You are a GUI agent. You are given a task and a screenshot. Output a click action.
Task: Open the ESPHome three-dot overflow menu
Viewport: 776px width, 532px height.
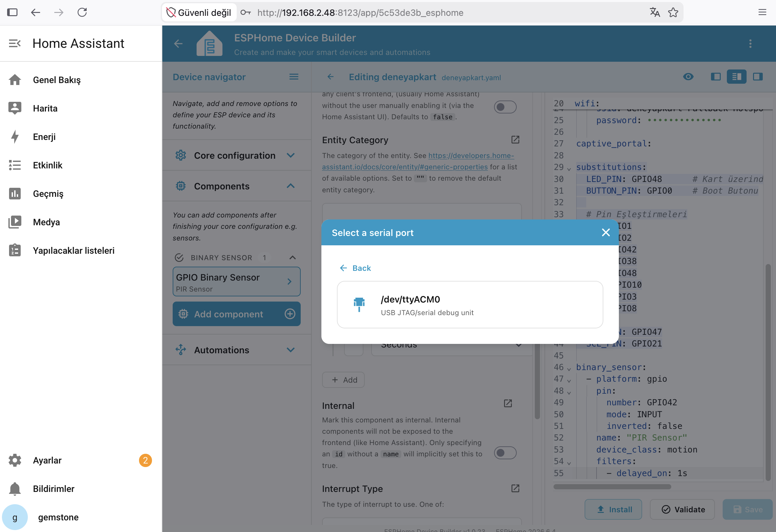click(x=750, y=44)
